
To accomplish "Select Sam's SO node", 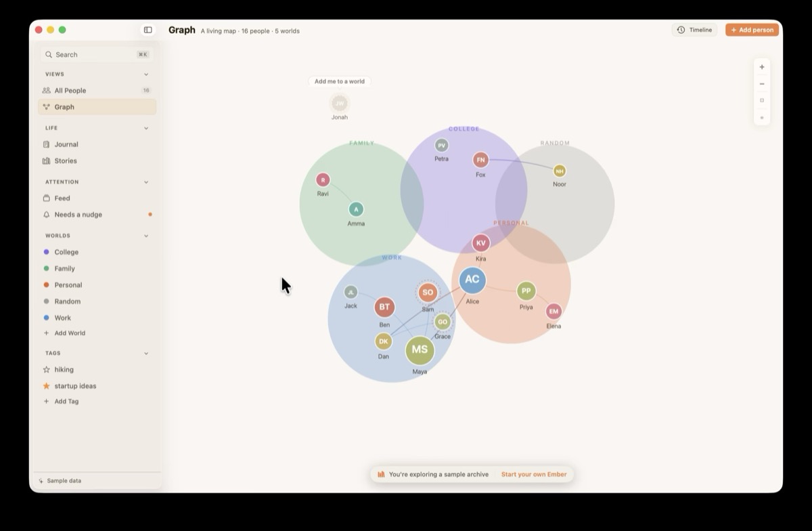I will click(428, 293).
